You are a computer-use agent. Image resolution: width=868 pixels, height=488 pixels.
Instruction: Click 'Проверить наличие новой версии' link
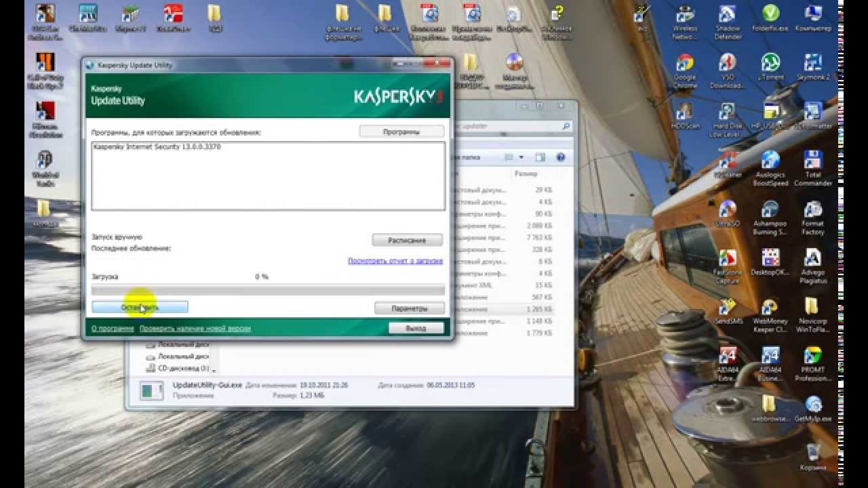click(195, 329)
